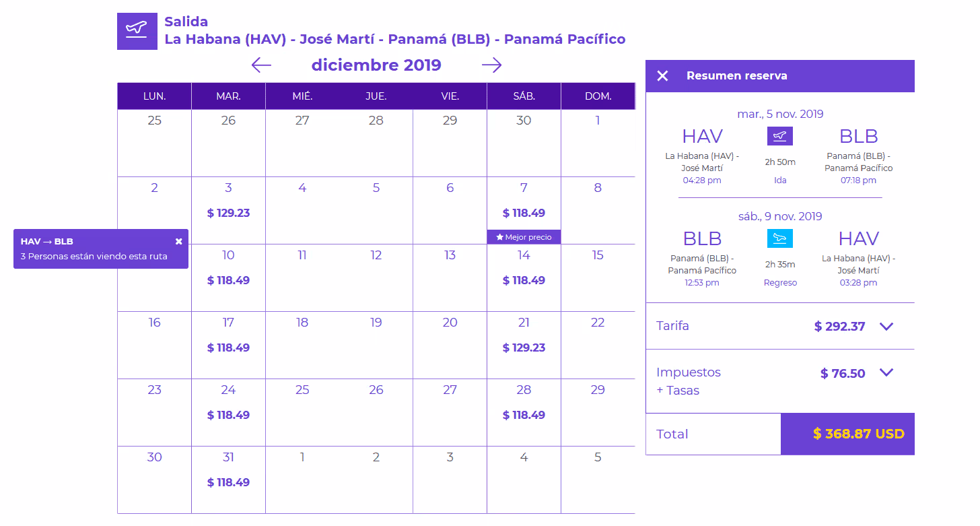The height and width of the screenshot is (526, 980).
Task: Click the blue return flight icon
Action: [x=780, y=238]
